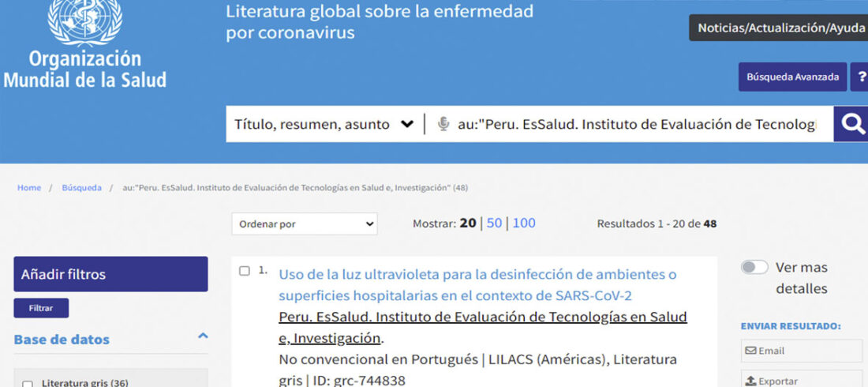Click the World Health Organization logo
Viewport: 868px width, 387px height.
pyautogui.click(x=84, y=44)
